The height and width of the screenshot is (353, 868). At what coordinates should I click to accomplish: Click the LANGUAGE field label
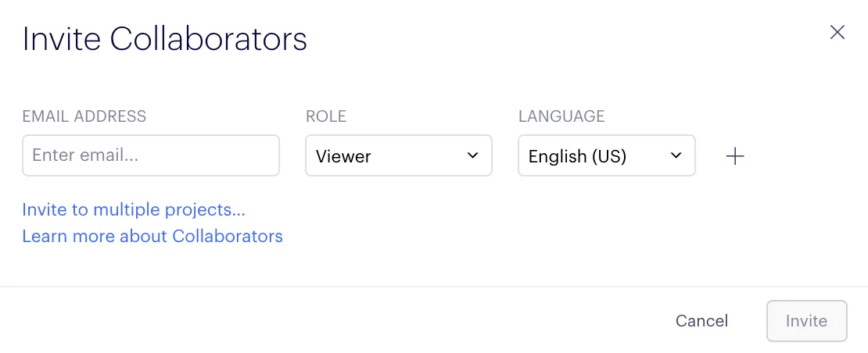(x=561, y=116)
